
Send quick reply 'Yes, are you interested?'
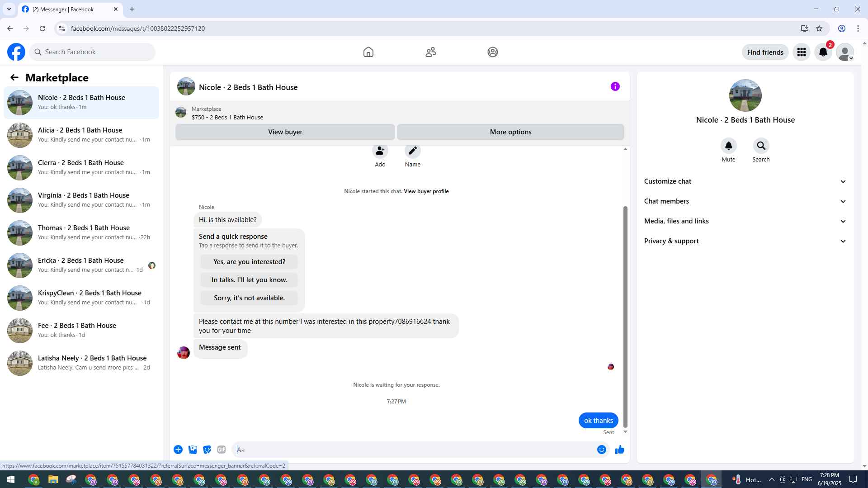[250, 262]
